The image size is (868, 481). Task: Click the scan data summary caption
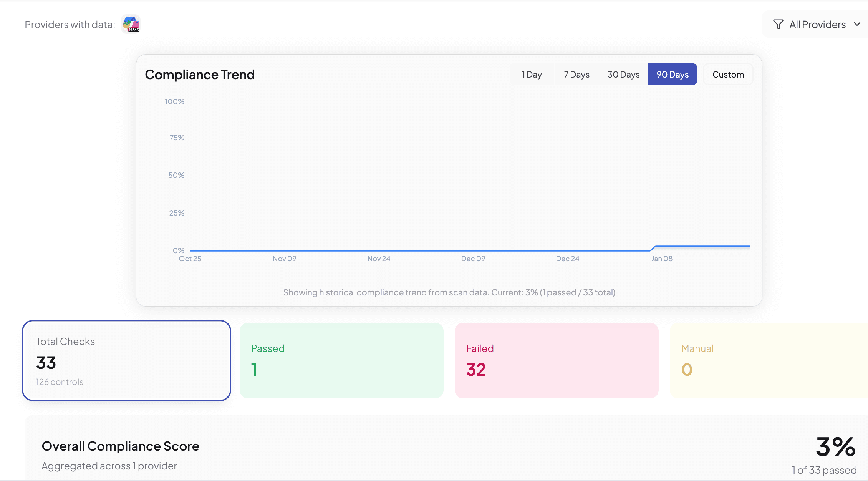pos(449,292)
